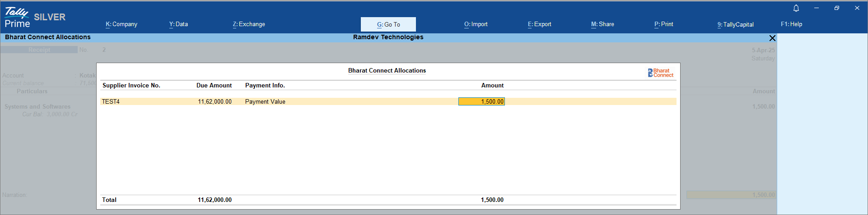Click the Bharat Connect logo
The width and height of the screenshot is (868, 215).
click(660, 73)
